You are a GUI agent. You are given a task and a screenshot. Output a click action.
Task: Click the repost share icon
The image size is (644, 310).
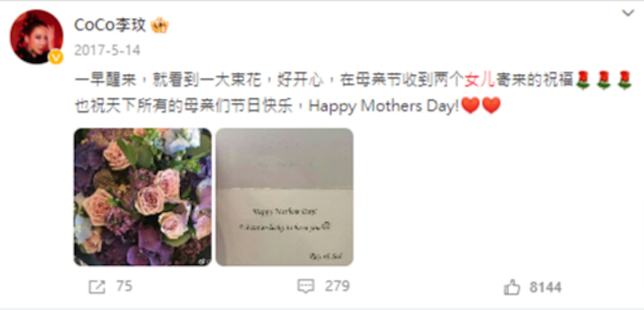coord(97,287)
